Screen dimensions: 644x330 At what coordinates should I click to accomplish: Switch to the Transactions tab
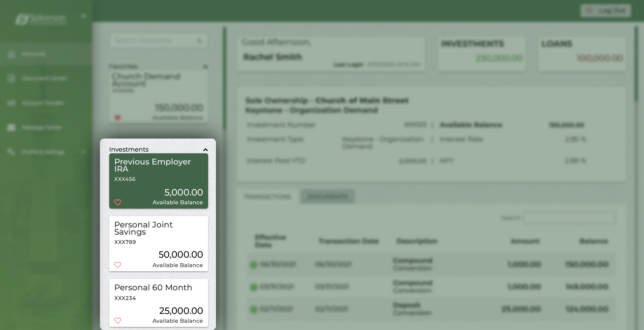268,197
